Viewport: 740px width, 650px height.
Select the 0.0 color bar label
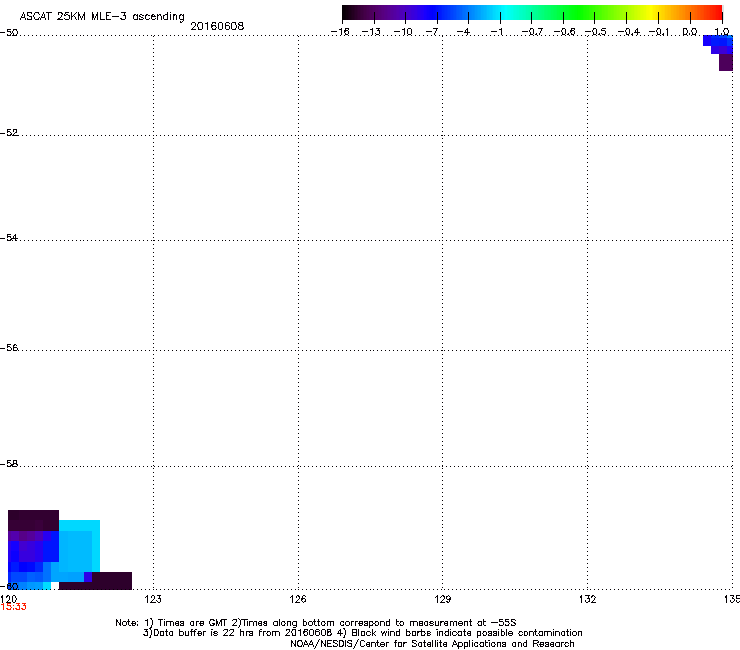pyautogui.click(x=690, y=32)
